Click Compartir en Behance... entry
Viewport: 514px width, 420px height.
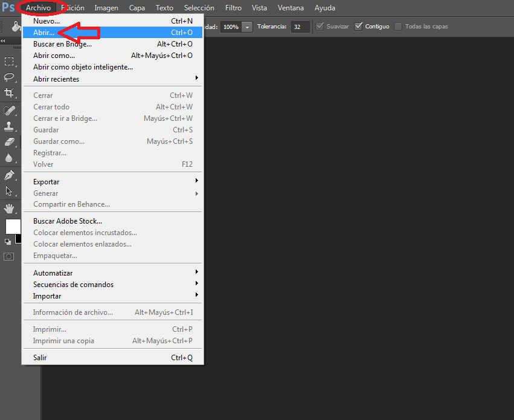coord(112,204)
